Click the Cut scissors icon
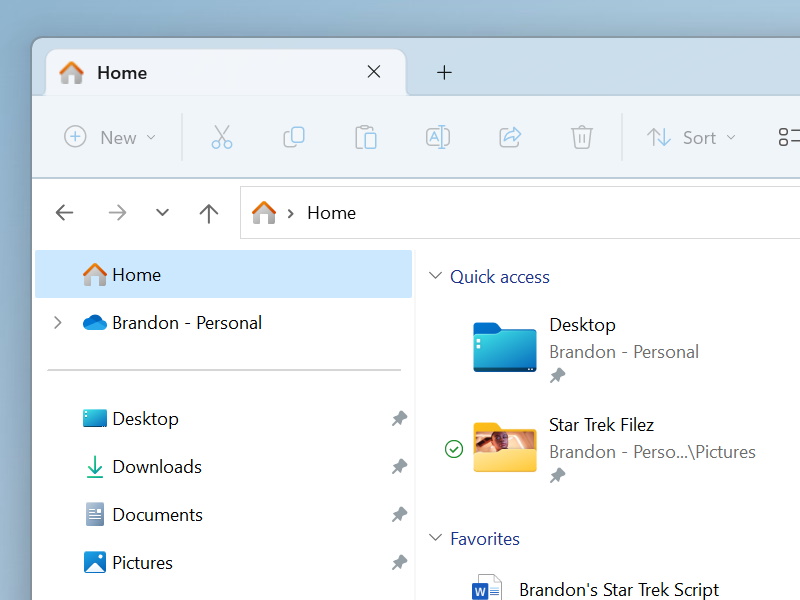 tap(222, 137)
